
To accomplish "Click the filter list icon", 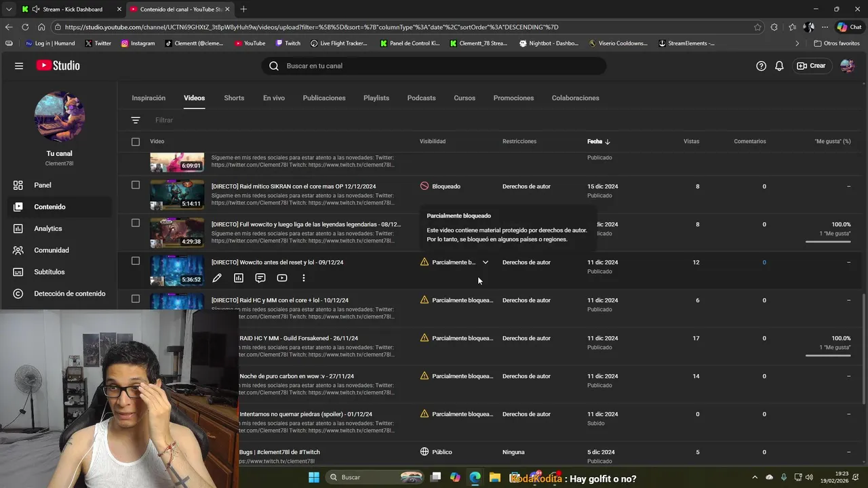I will (136, 120).
